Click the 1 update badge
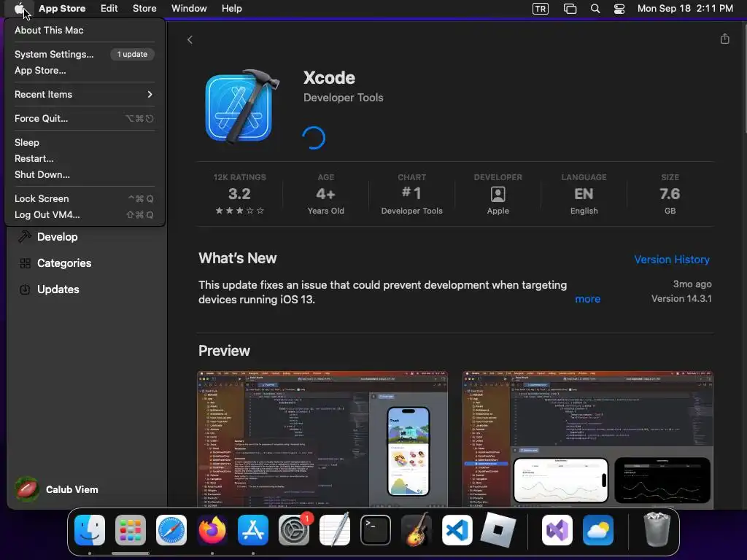 point(132,54)
